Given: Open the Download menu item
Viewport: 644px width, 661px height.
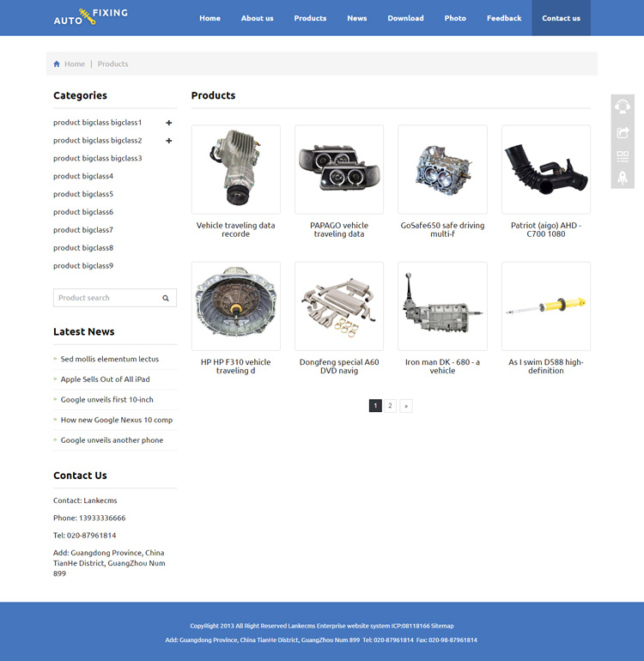Looking at the screenshot, I should click(x=405, y=18).
